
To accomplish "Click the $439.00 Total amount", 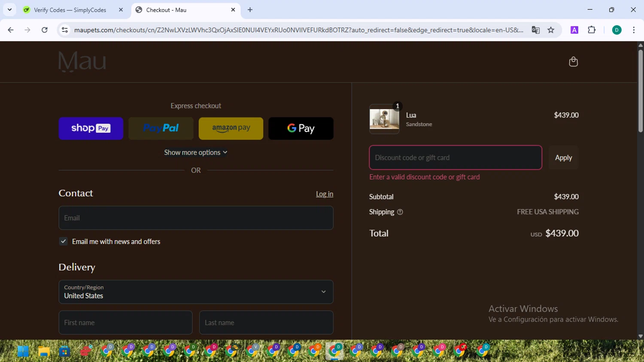I will point(562,233).
